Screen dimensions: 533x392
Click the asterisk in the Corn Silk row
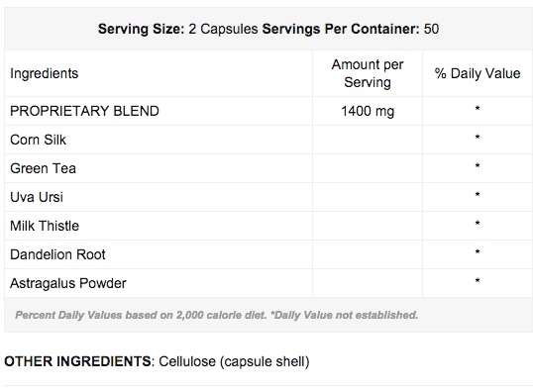tap(478, 138)
